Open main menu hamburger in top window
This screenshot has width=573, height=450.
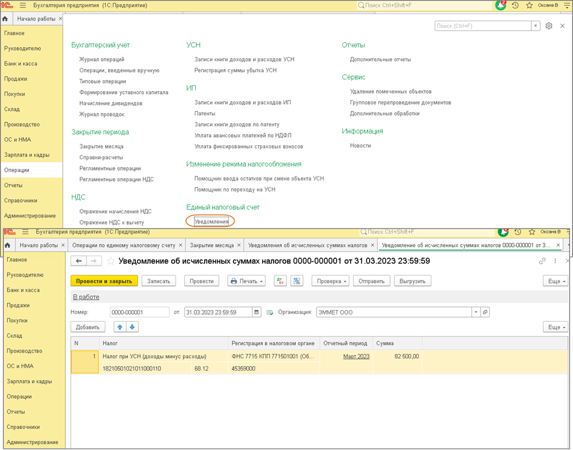(23, 5)
